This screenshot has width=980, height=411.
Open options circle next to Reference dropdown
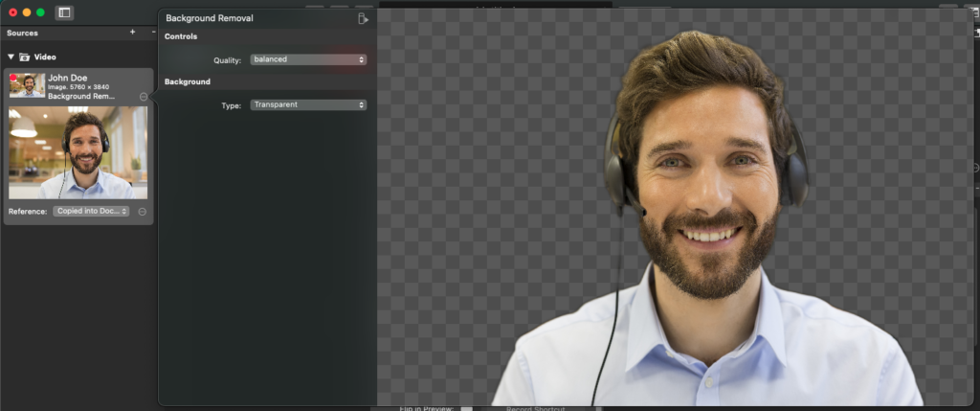[142, 212]
